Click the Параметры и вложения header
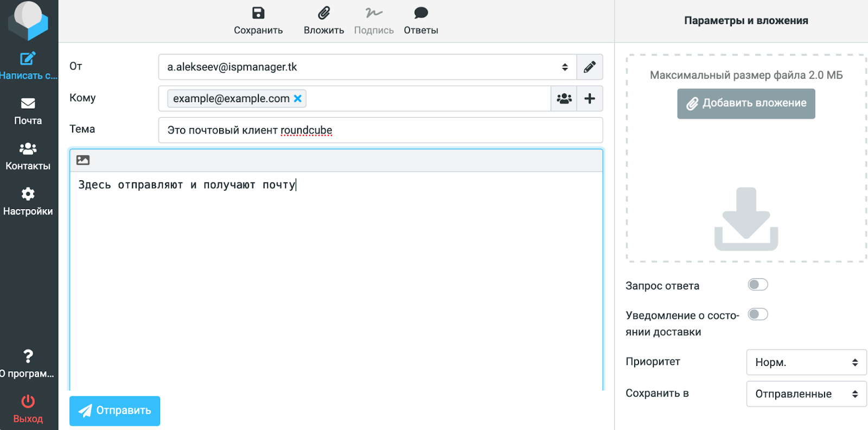This screenshot has height=430, width=868. click(x=746, y=21)
